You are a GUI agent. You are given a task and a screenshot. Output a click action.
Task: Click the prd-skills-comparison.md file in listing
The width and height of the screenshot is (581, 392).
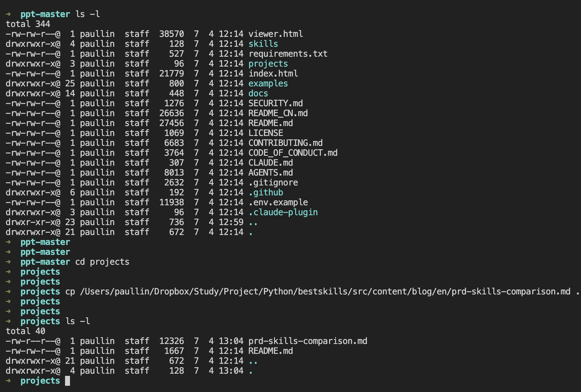tap(308, 341)
